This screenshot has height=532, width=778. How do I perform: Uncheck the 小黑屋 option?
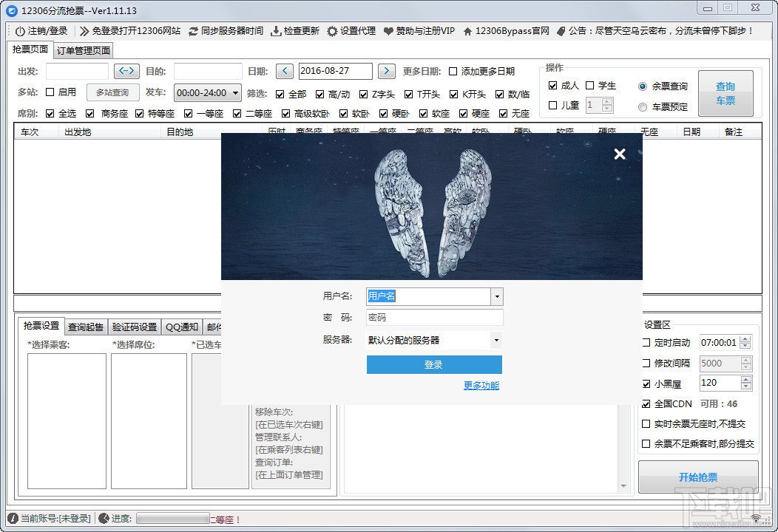pyautogui.click(x=646, y=383)
